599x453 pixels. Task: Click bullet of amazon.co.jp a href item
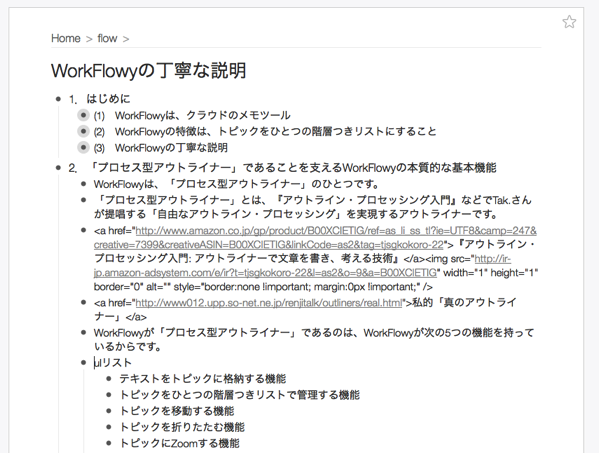84,230
